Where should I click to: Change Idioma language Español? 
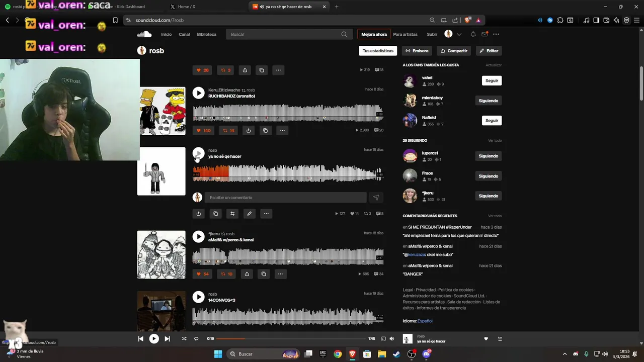click(425, 321)
